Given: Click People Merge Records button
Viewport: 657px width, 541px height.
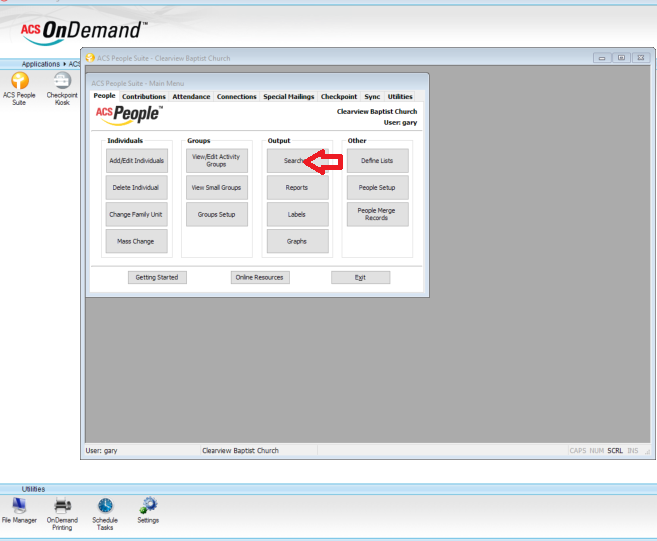Looking at the screenshot, I should click(x=378, y=214).
